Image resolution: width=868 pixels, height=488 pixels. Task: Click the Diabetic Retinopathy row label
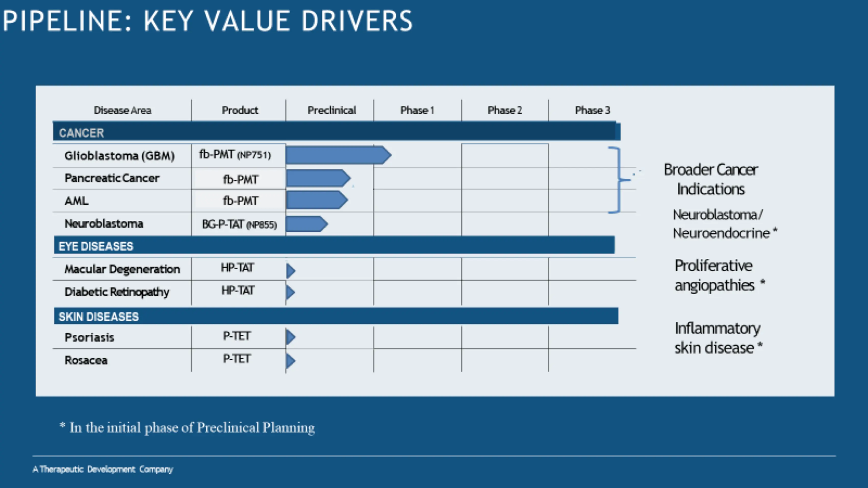coord(117,292)
